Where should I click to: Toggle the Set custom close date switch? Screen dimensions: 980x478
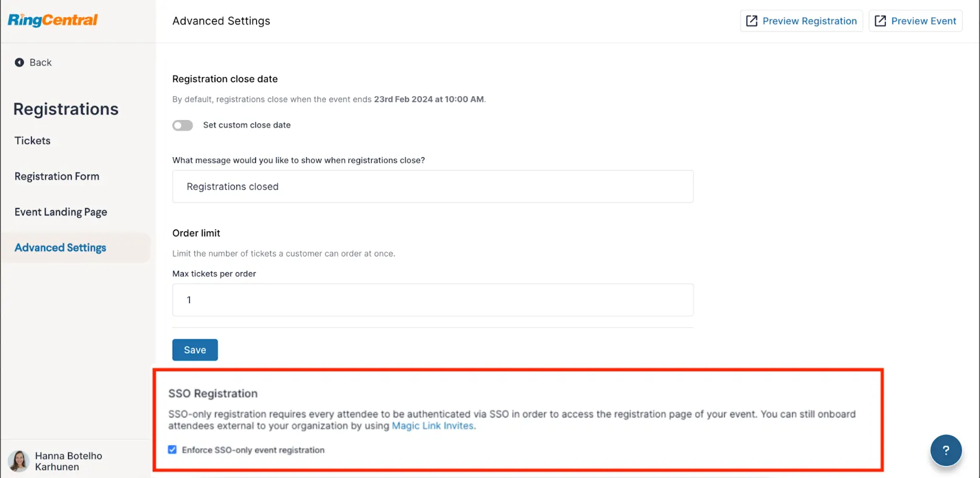(x=183, y=125)
